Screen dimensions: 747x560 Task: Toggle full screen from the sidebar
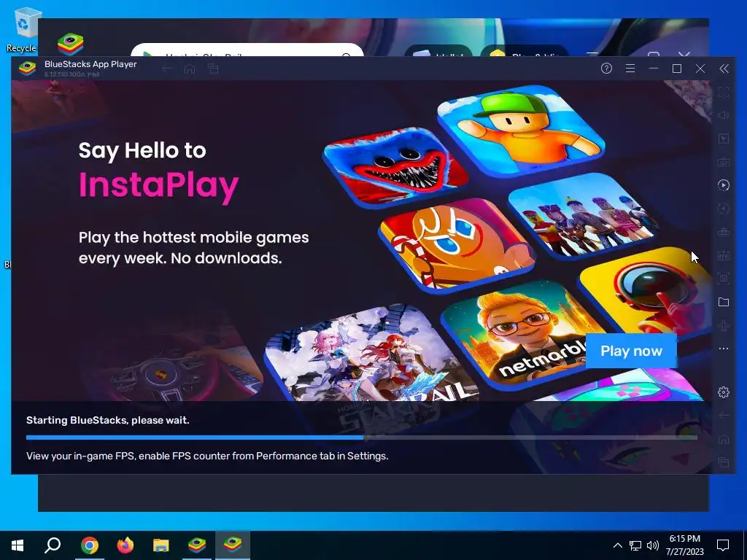(723, 92)
